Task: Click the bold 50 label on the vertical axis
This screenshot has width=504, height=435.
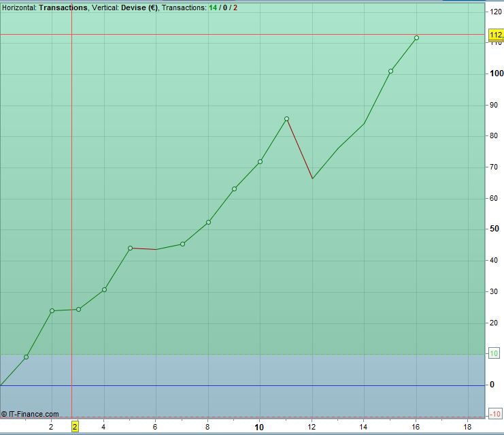Action: point(494,229)
